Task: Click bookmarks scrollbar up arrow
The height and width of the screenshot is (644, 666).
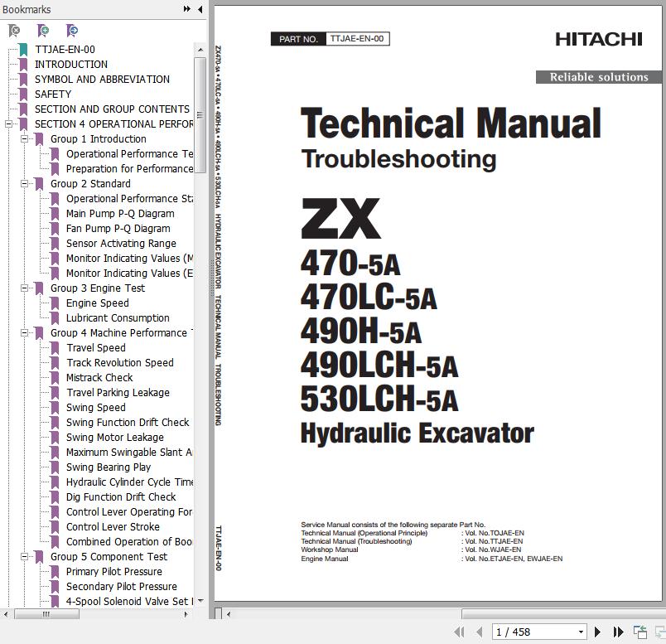Action: [x=200, y=50]
